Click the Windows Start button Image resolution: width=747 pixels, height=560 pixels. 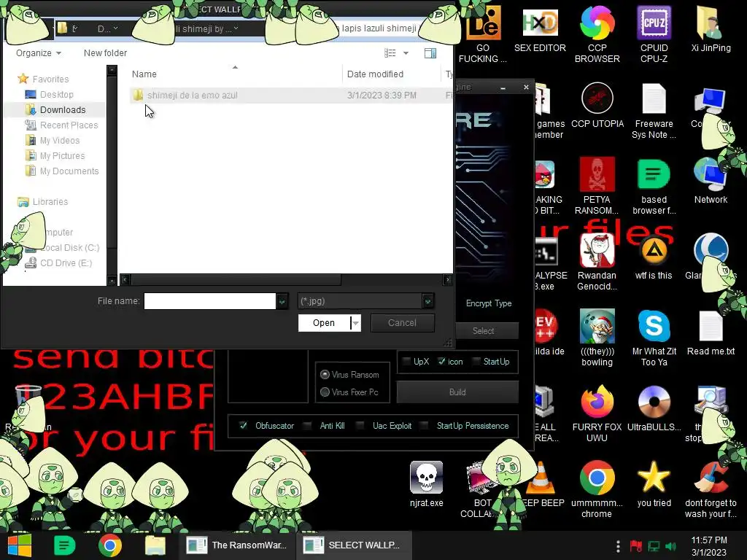(x=19, y=545)
